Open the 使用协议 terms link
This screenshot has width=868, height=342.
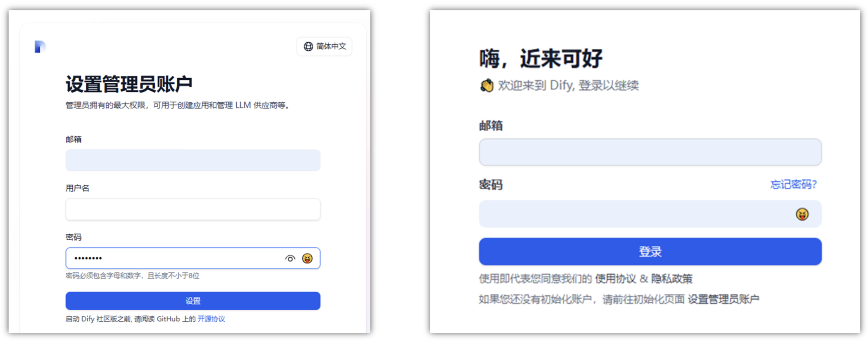pyautogui.click(x=615, y=279)
